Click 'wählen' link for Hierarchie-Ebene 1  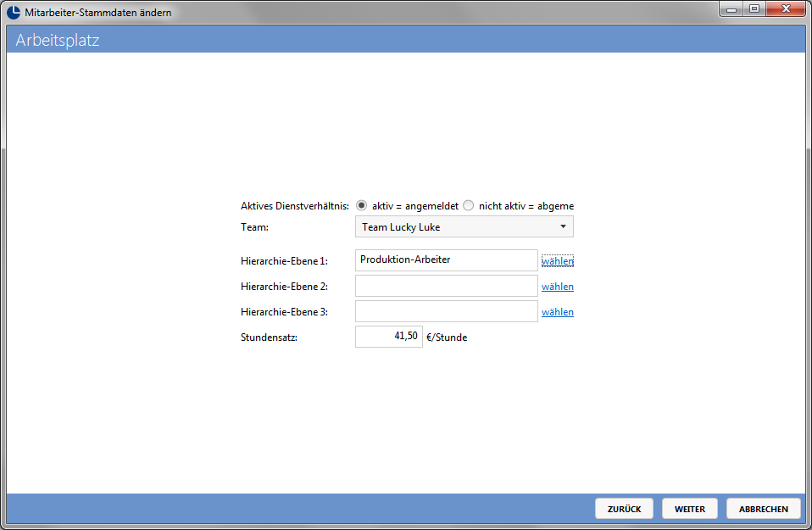[557, 261]
